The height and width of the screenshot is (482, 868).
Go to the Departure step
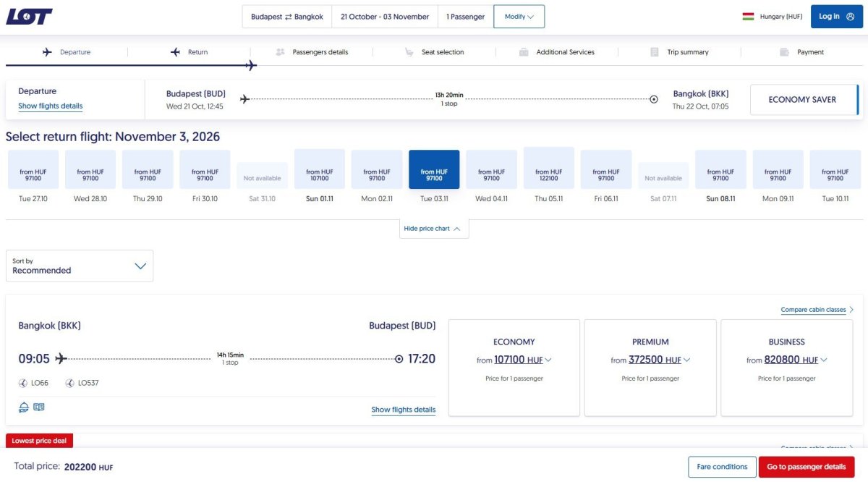[x=67, y=52]
